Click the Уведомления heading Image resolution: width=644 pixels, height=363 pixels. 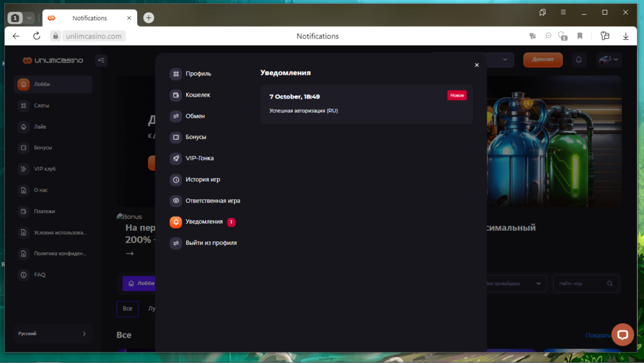(x=285, y=73)
